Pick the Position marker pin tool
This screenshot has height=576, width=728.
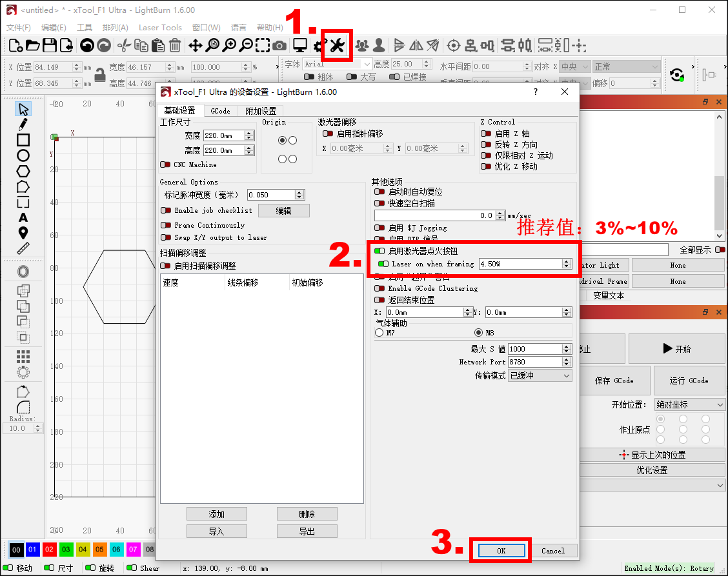(x=23, y=233)
